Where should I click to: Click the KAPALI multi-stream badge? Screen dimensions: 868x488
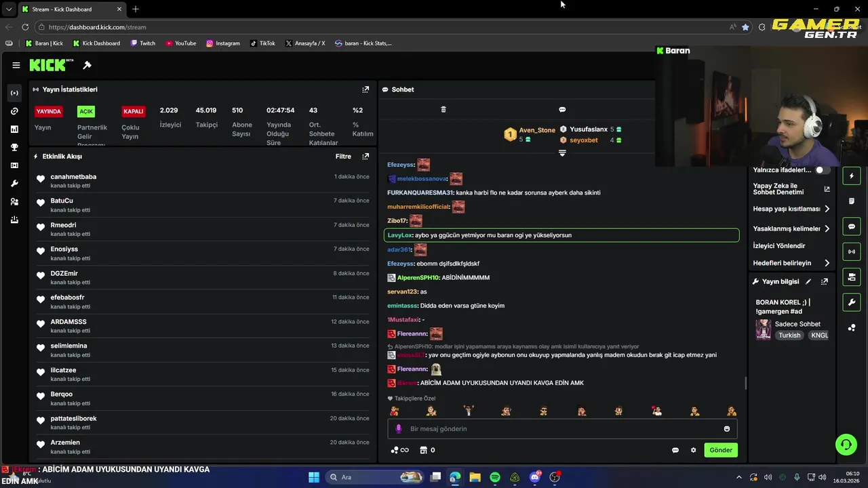134,111
